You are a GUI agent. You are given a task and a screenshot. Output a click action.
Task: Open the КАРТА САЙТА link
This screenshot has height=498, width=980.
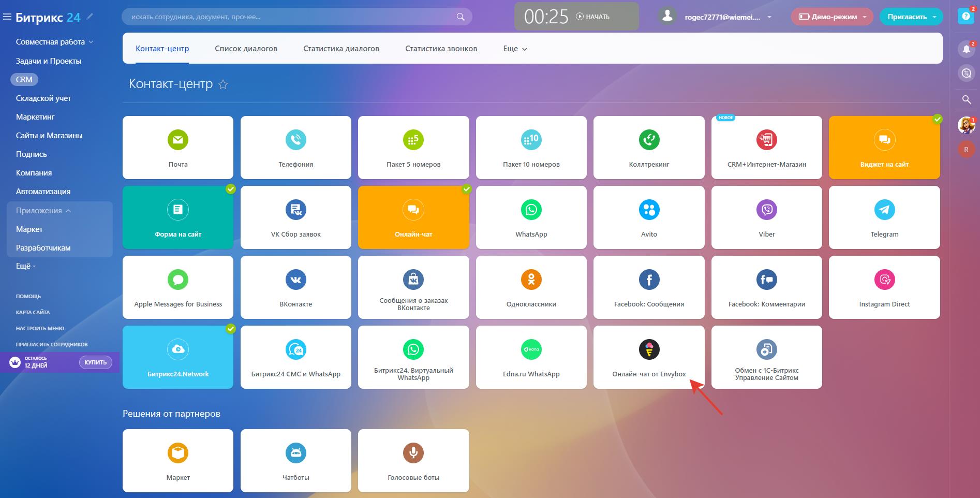[x=33, y=313]
